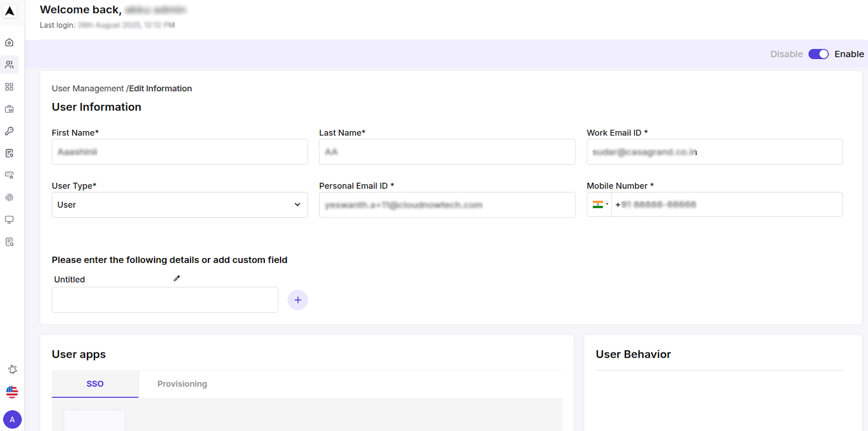Click the Disable label text

787,54
